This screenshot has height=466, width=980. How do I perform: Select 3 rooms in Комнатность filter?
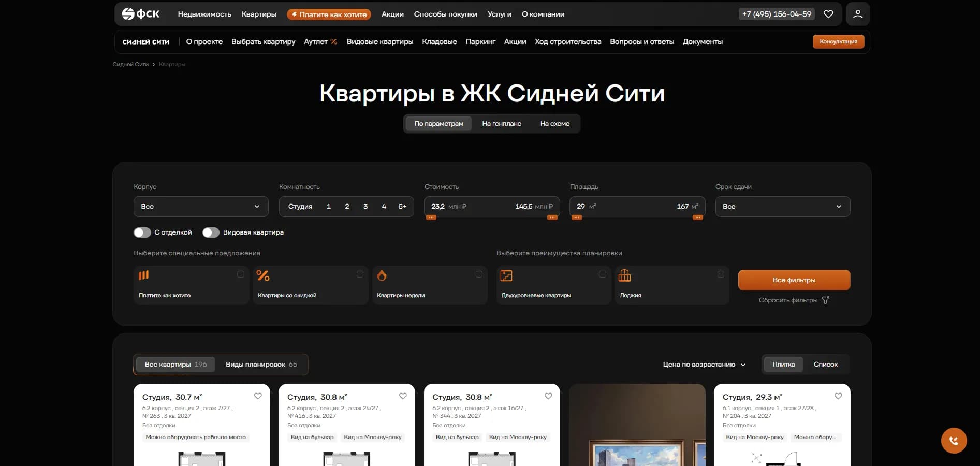365,207
